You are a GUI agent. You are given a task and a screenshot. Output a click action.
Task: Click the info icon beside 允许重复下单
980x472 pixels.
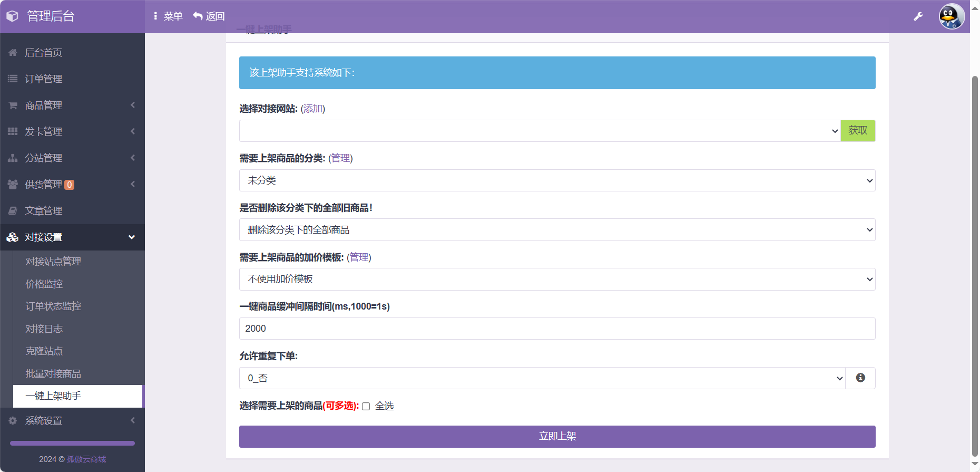[x=860, y=378]
